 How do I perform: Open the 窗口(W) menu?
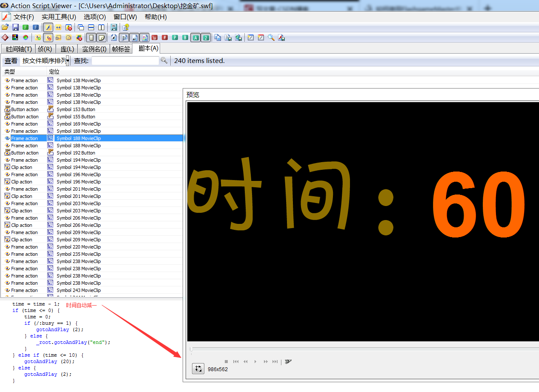click(125, 17)
